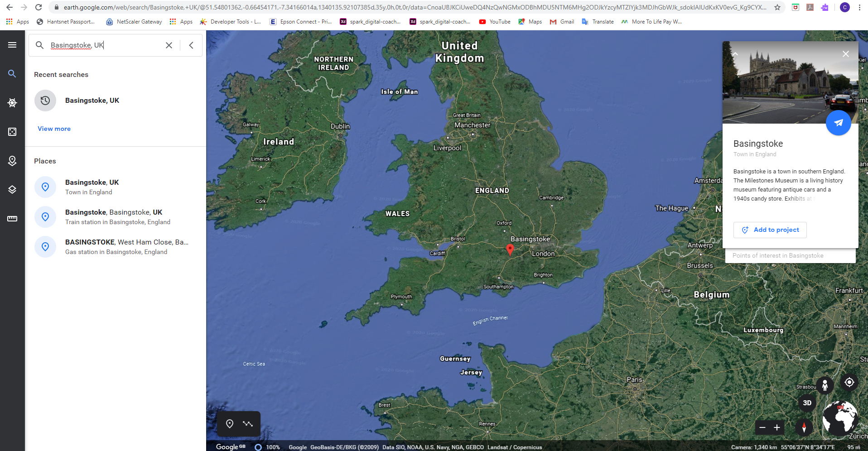868x451 pixels.
Task: Select the Search icon in the sidebar
Action: [x=12, y=73]
